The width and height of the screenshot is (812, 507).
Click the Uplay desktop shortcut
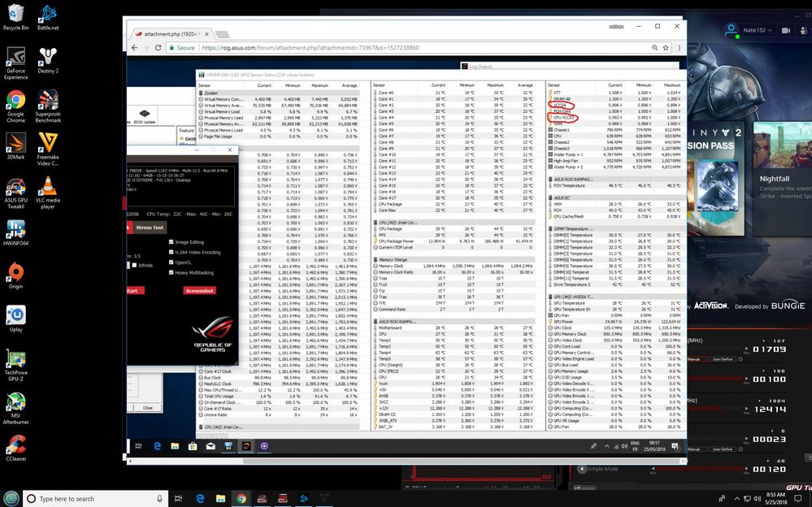(15, 318)
